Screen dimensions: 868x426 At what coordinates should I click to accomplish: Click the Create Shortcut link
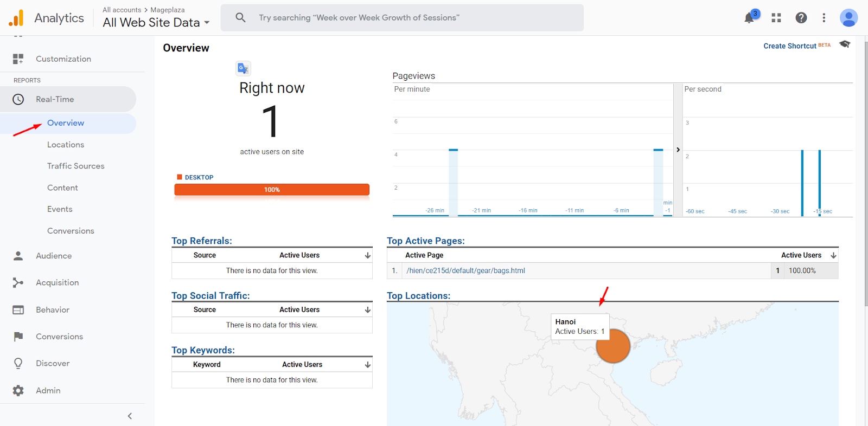[x=789, y=46]
